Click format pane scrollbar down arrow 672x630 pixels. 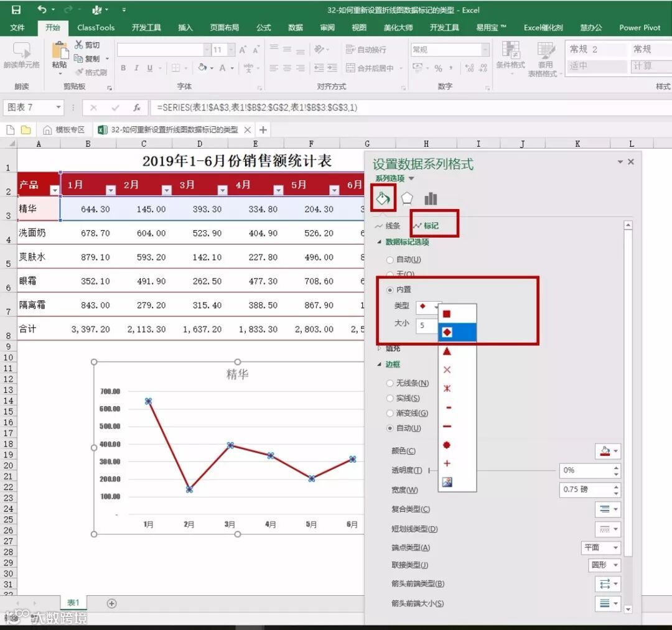tap(628, 609)
